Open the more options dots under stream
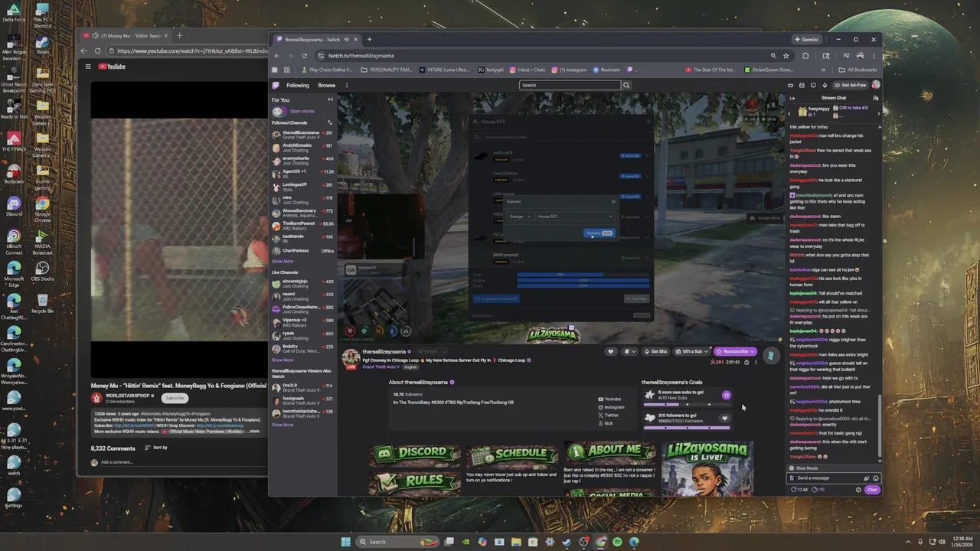 coord(756,362)
